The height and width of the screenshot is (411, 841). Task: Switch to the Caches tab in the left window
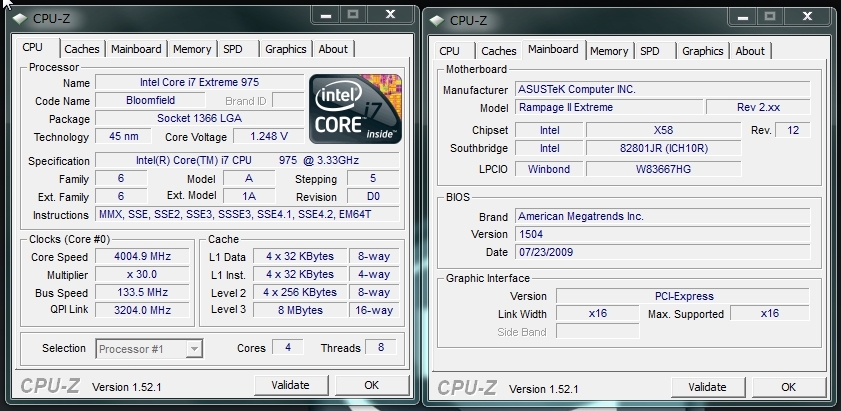(x=82, y=49)
